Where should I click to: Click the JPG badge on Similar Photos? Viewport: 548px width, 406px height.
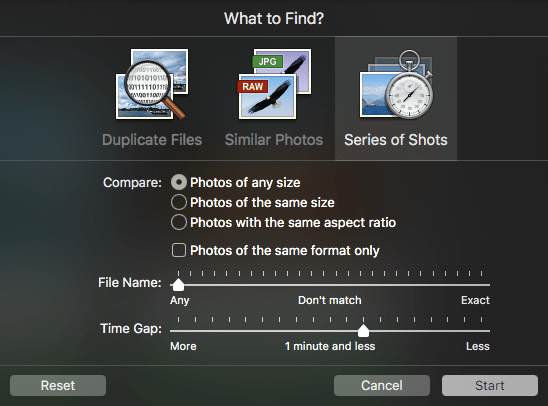click(x=267, y=61)
